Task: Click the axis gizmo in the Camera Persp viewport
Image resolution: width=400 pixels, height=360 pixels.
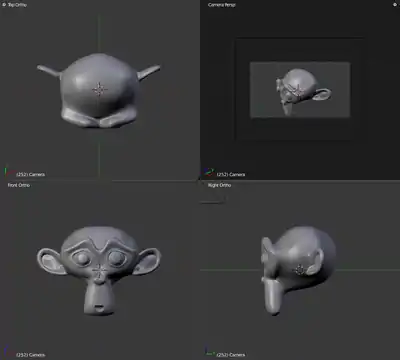Action: (x=209, y=172)
